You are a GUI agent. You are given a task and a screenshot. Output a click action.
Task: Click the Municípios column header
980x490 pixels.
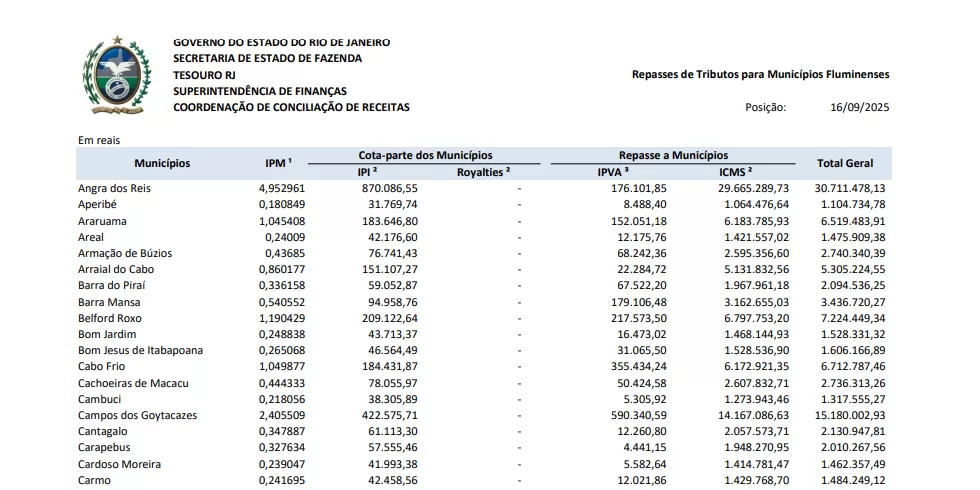162,163
